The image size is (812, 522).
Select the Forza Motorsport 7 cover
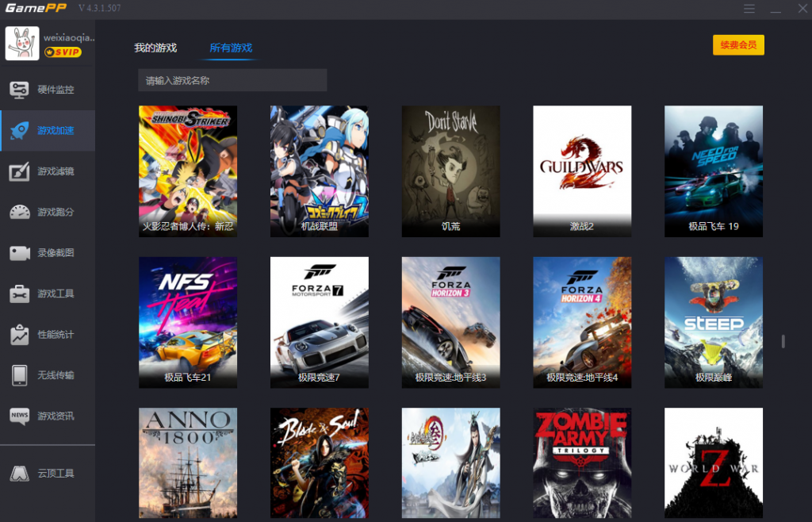coord(320,323)
